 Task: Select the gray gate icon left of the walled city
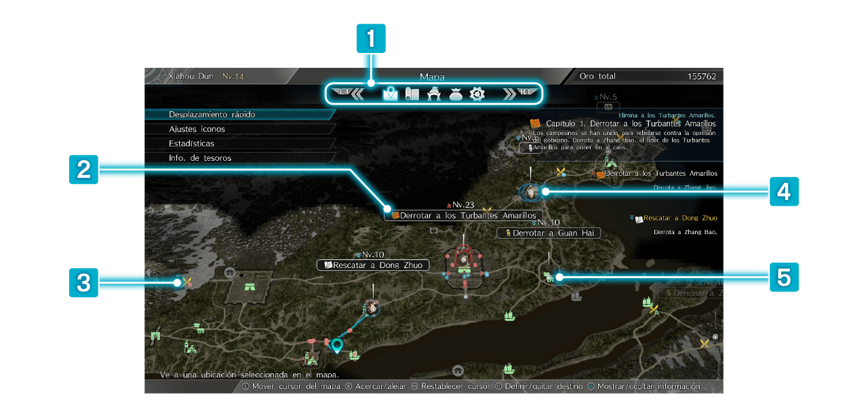231,273
